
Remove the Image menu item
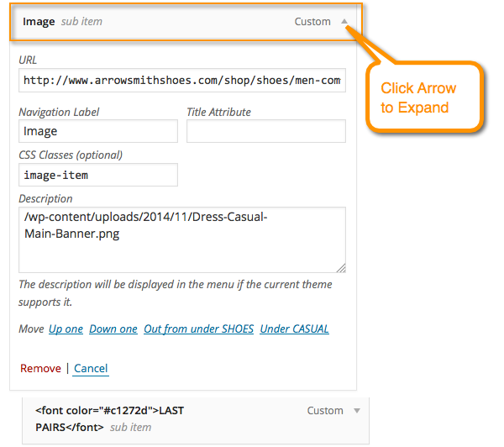[40, 368]
